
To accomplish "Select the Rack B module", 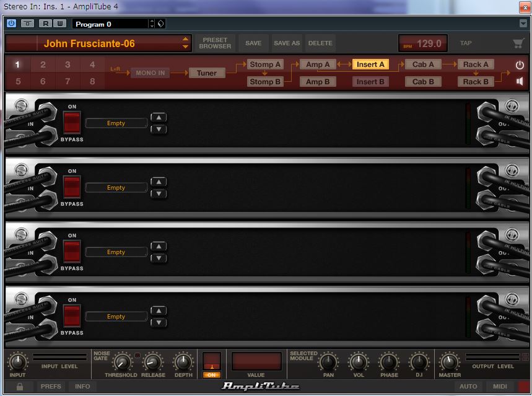I will (x=475, y=81).
